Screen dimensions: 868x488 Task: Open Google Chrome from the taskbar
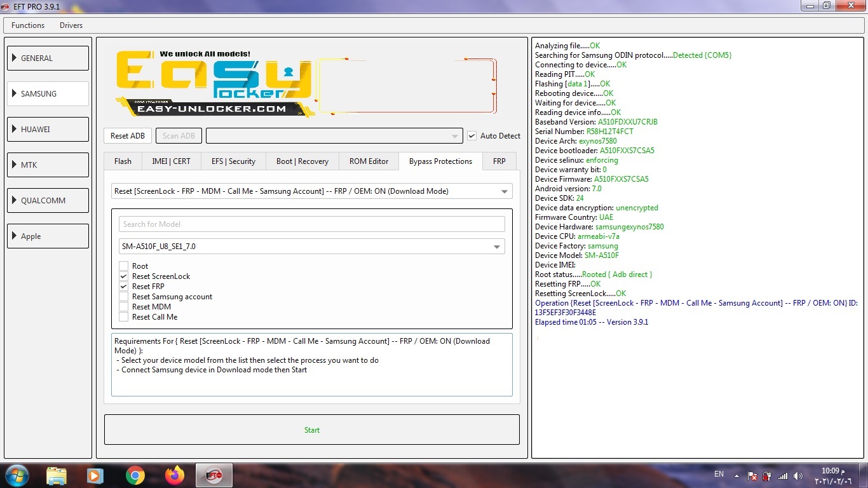click(x=135, y=475)
